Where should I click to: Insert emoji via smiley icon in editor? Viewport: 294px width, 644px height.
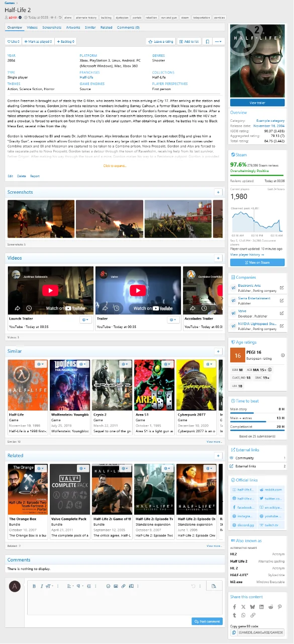(108, 586)
